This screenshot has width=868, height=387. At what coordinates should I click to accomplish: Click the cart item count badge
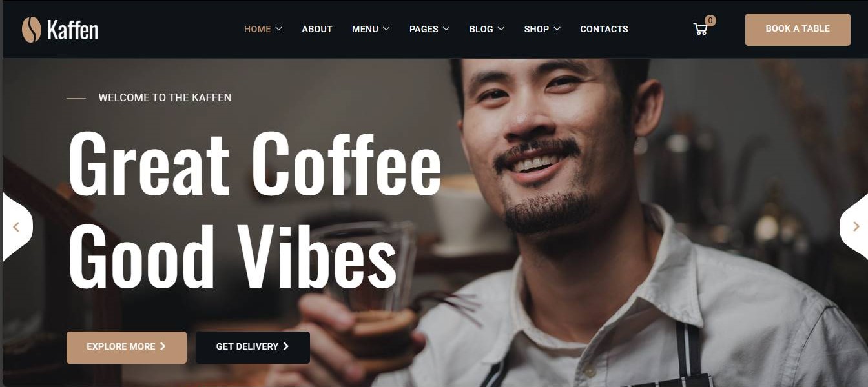pyautogui.click(x=710, y=21)
